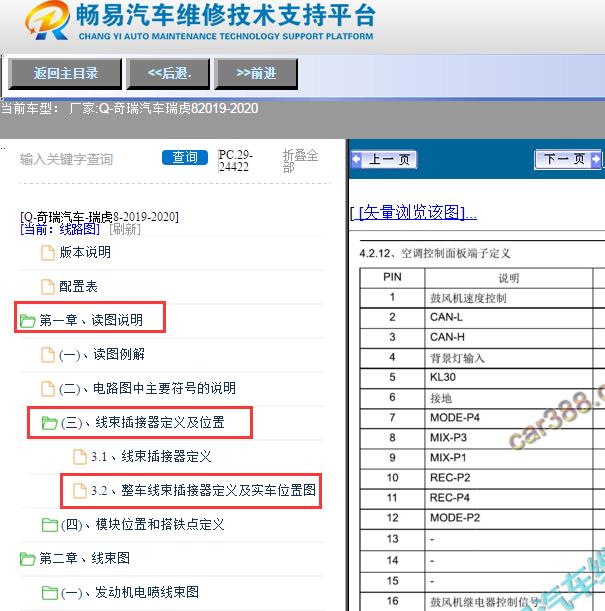Click folder icon for 发动机电喷线束图
605x611 pixels.
click(x=49, y=593)
